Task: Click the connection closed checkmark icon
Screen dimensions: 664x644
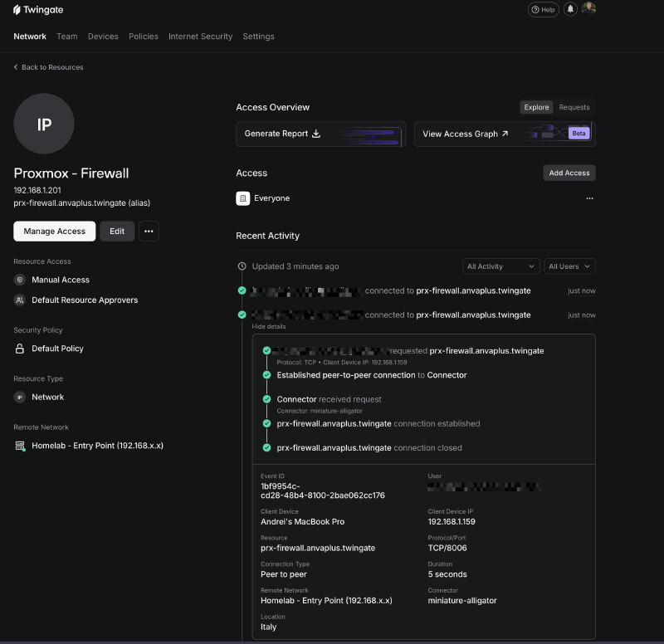Action: [x=266, y=447]
